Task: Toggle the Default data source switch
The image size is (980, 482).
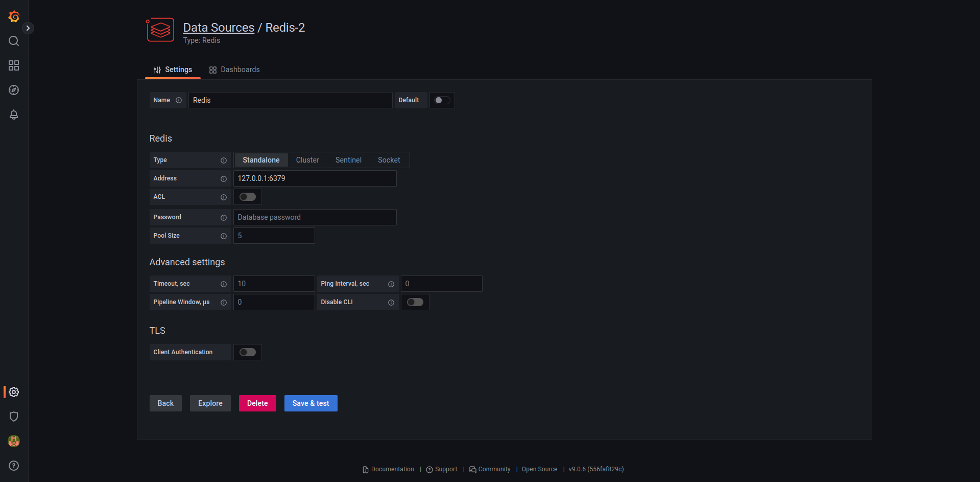Action: pos(442,100)
